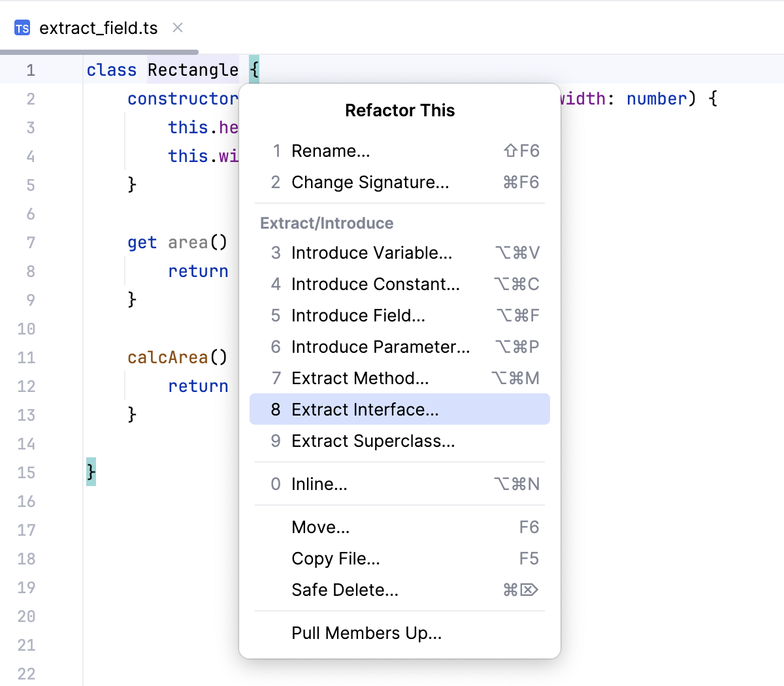784x686 pixels.
Task: Choose Pull Members Up refactoring
Action: point(367,633)
